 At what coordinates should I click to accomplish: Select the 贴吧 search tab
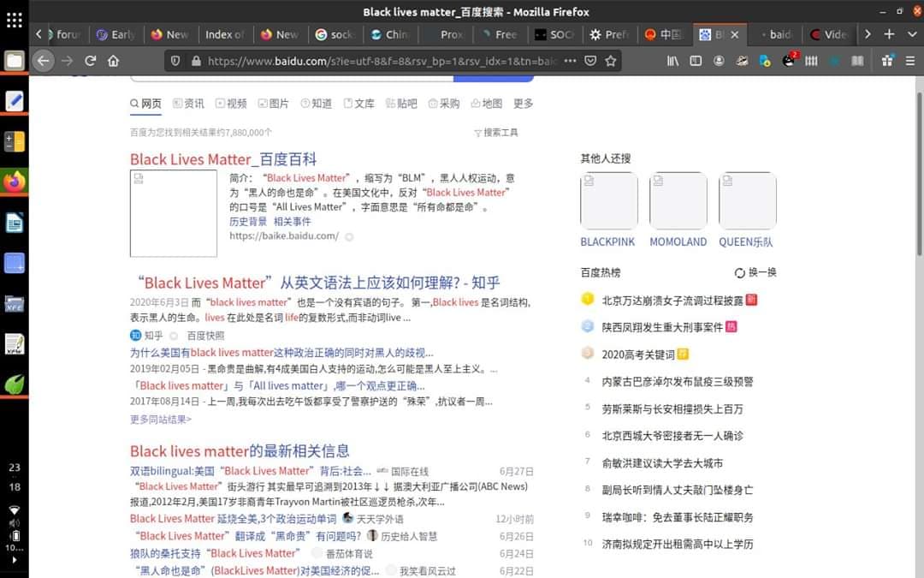(x=401, y=104)
